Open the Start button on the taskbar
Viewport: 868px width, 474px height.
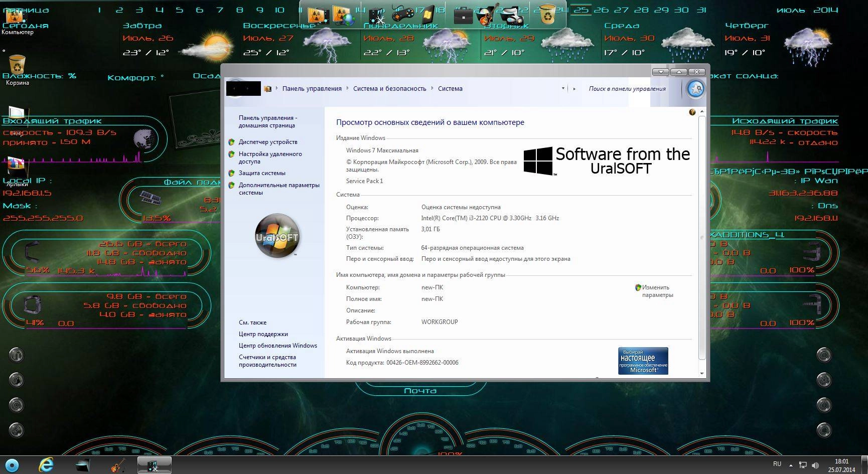tap(12, 465)
